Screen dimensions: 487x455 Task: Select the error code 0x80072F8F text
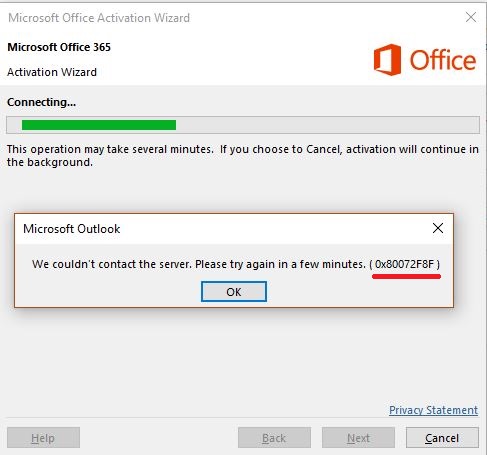[404, 264]
